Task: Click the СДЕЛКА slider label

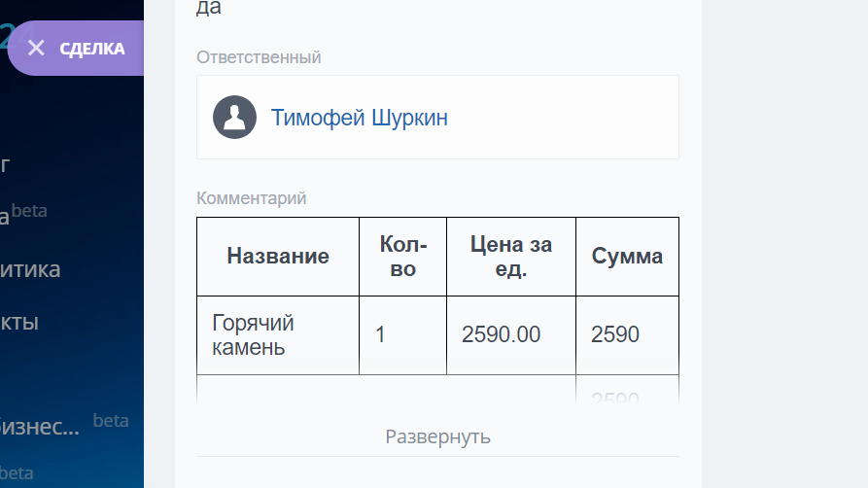Action: [92, 49]
